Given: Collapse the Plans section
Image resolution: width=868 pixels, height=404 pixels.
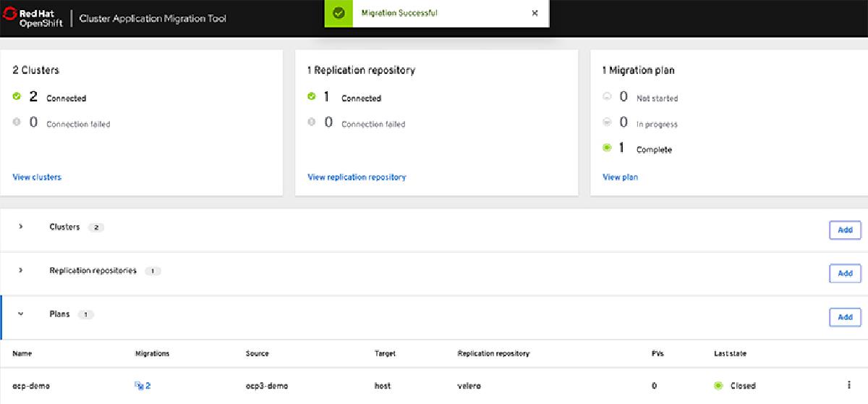Looking at the screenshot, I should tap(21, 314).
